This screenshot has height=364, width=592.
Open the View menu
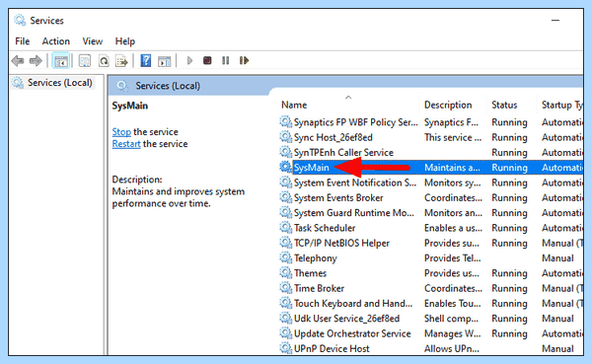pos(93,41)
